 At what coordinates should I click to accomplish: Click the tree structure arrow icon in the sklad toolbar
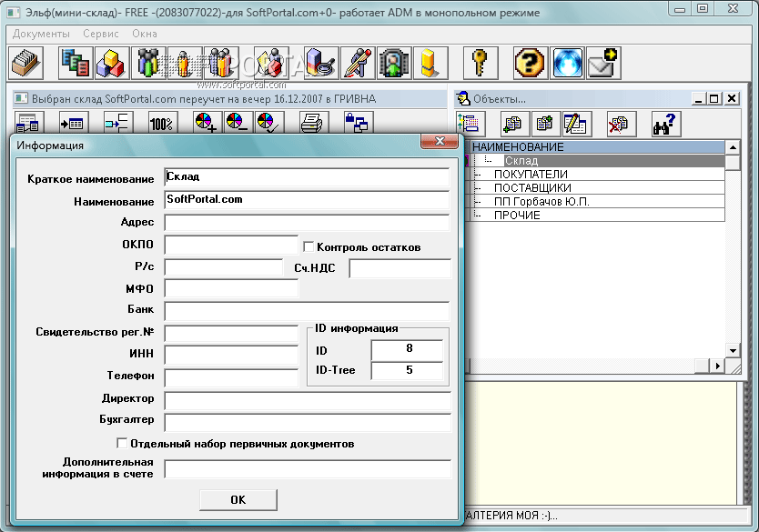click(118, 123)
